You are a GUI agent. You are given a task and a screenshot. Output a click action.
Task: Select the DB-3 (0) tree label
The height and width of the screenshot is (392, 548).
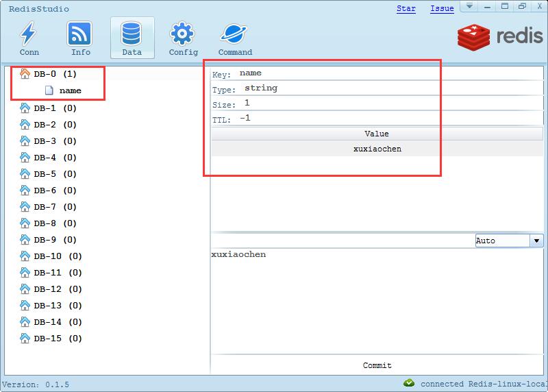(x=55, y=141)
